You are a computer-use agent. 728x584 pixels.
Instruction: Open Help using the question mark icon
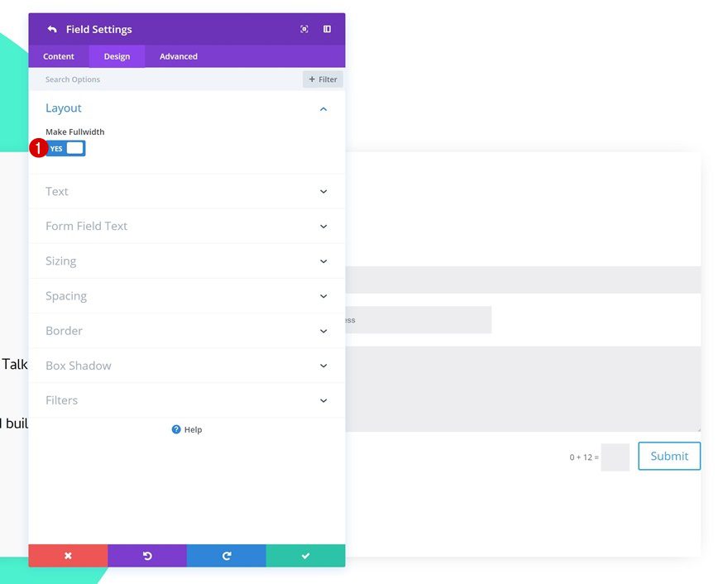(x=176, y=429)
